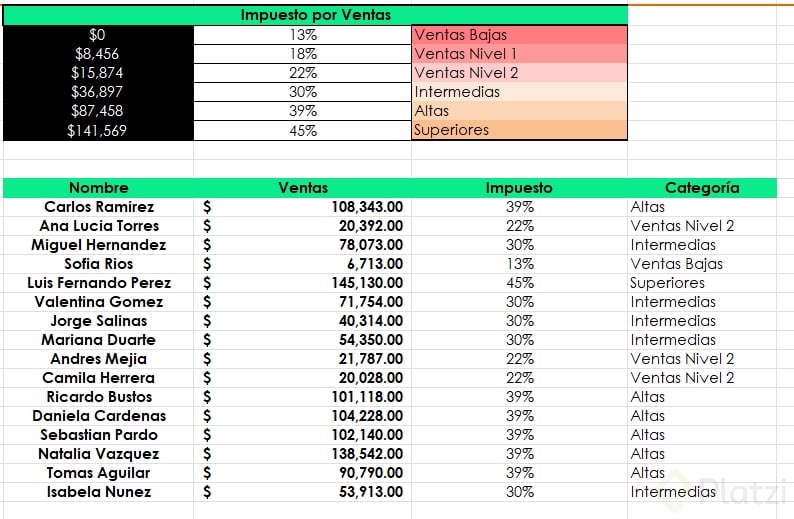This screenshot has width=794, height=519.
Task: Select the $87,458 threshold cell
Action: [x=98, y=111]
